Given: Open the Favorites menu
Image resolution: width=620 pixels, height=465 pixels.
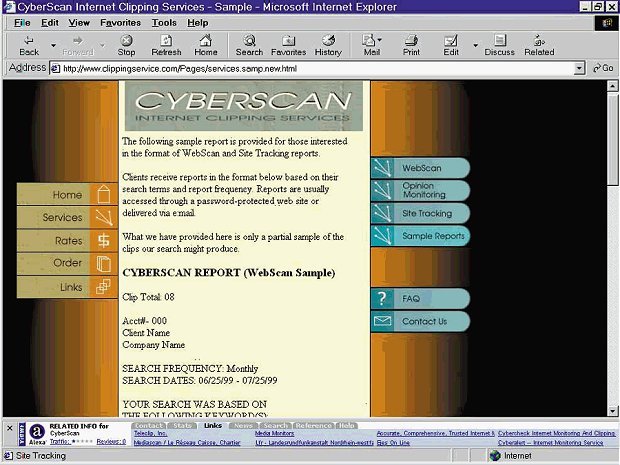Looking at the screenshot, I should 120,22.
